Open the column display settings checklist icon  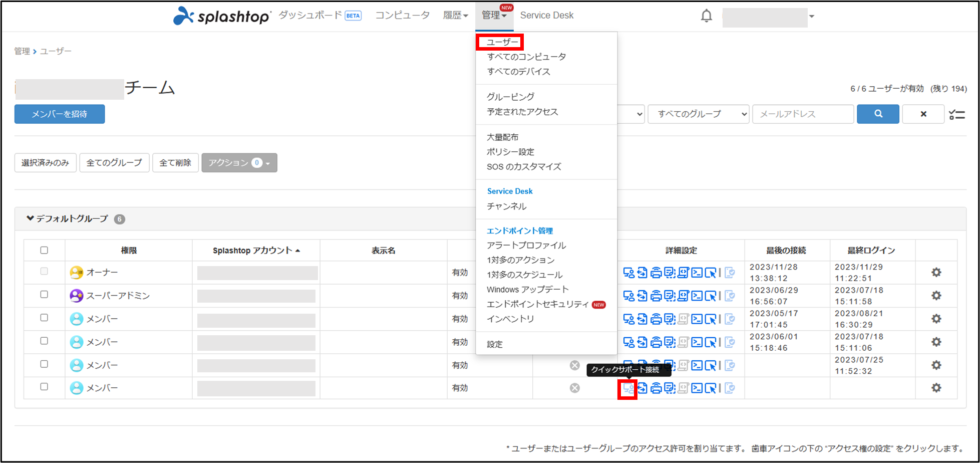(x=957, y=114)
